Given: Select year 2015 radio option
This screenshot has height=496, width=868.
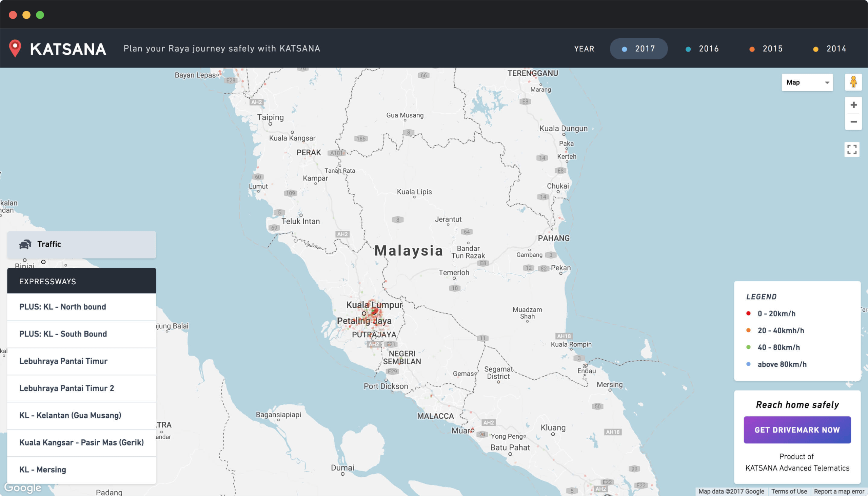Looking at the screenshot, I should click(x=766, y=49).
